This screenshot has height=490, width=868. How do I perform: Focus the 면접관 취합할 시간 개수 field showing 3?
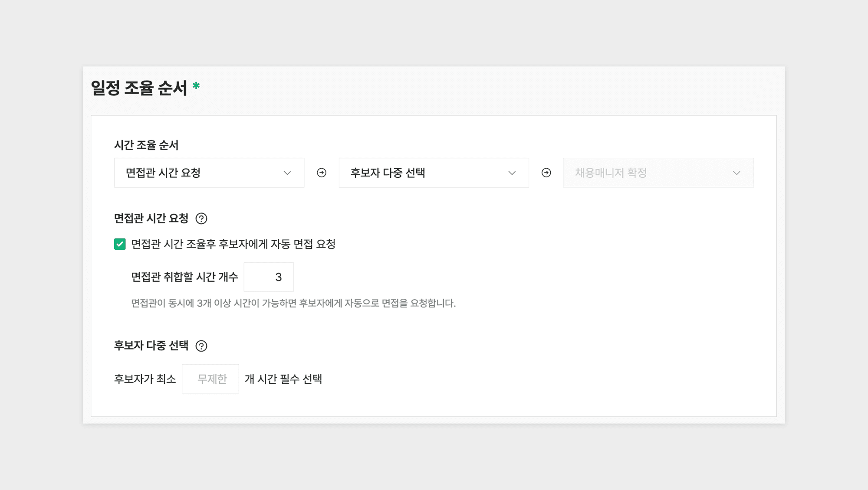[269, 277]
